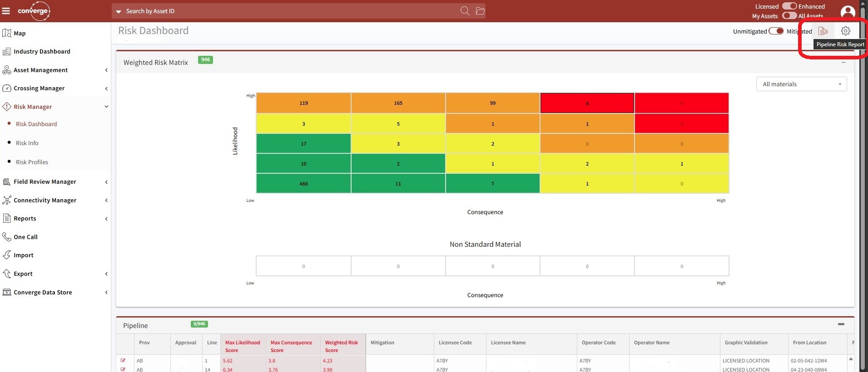This screenshot has width=868, height=372.
Task: Open Risk Info submenu item
Action: (27, 143)
